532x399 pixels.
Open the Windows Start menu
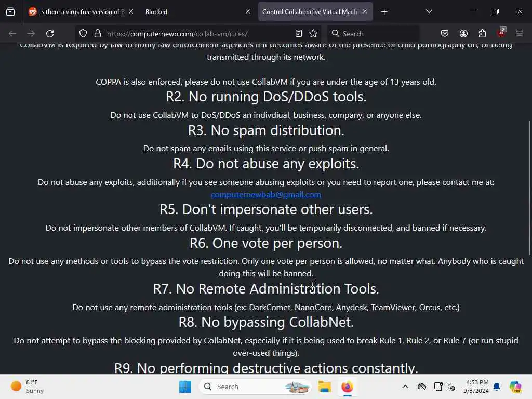(x=185, y=387)
